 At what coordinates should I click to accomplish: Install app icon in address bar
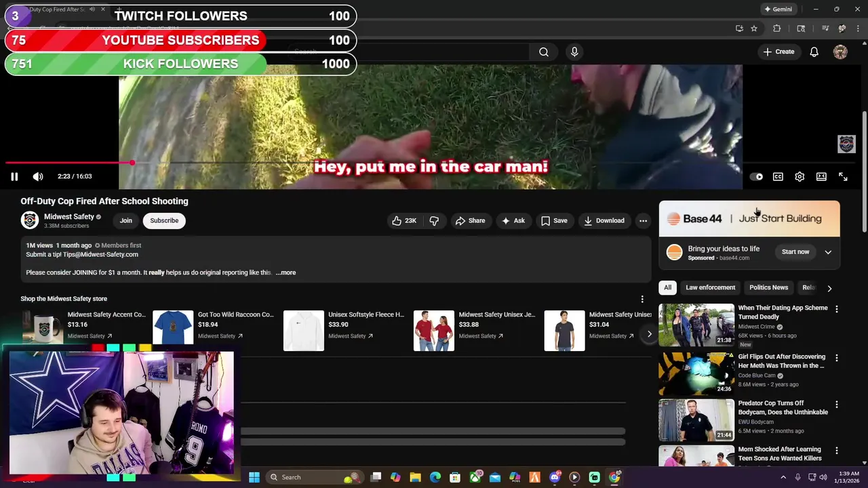(739, 28)
